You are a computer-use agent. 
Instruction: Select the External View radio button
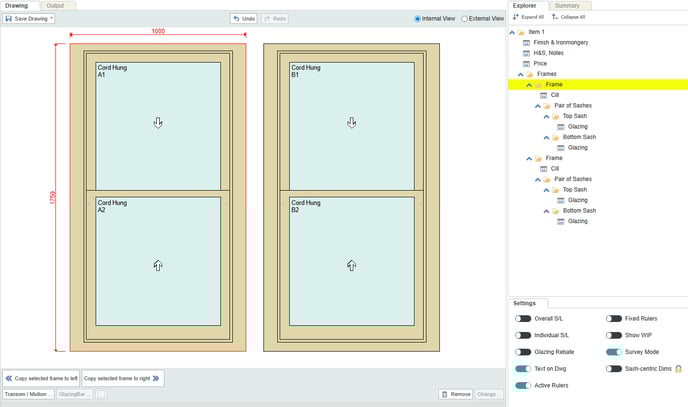pyautogui.click(x=464, y=19)
